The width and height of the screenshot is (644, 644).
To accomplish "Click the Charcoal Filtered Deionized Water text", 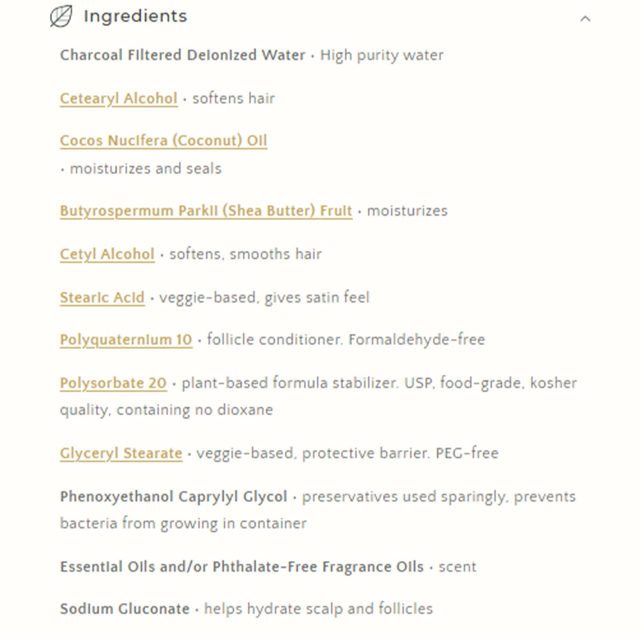I will click(183, 55).
